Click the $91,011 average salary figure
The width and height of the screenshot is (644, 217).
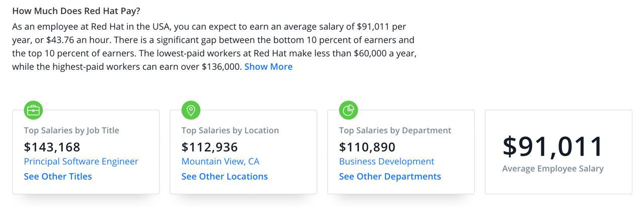click(552, 147)
